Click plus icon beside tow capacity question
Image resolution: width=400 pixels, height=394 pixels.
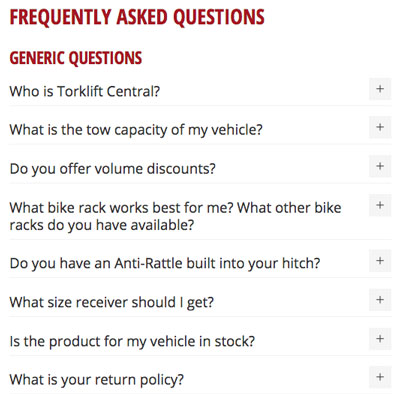[380, 127]
